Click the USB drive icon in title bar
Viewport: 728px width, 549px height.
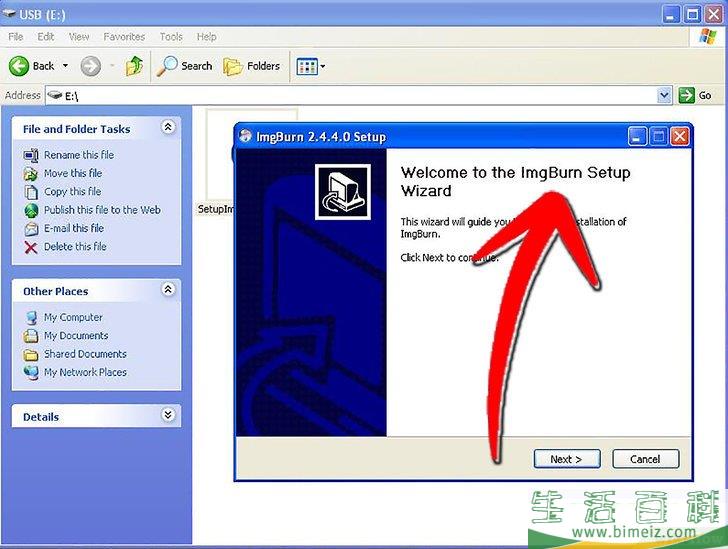(9, 14)
